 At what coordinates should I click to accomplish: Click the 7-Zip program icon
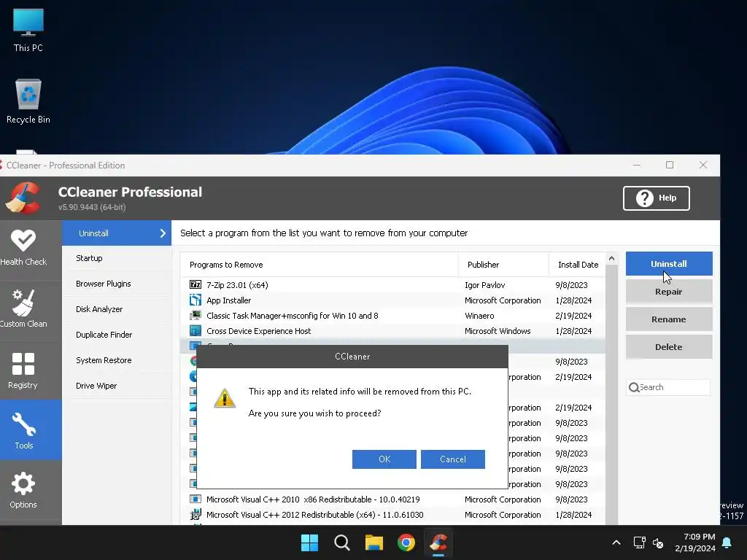pyautogui.click(x=196, y=285)
